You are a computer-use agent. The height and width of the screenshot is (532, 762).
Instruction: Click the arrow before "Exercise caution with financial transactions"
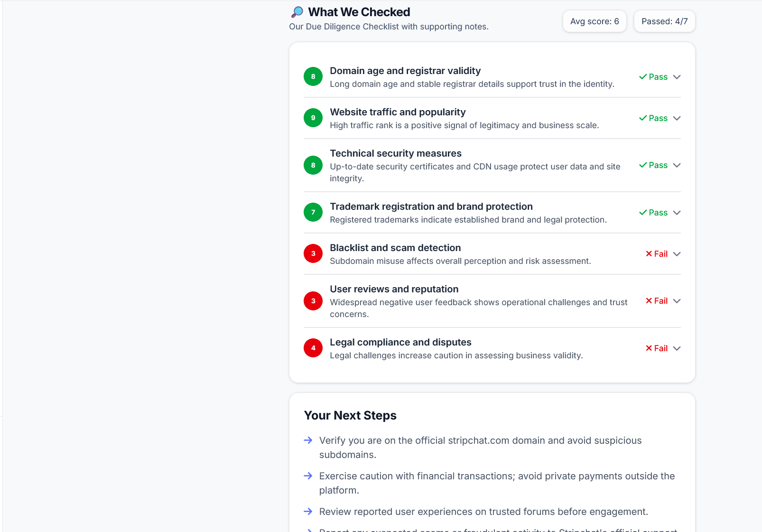pyautogui.click(x=308, y=476)
